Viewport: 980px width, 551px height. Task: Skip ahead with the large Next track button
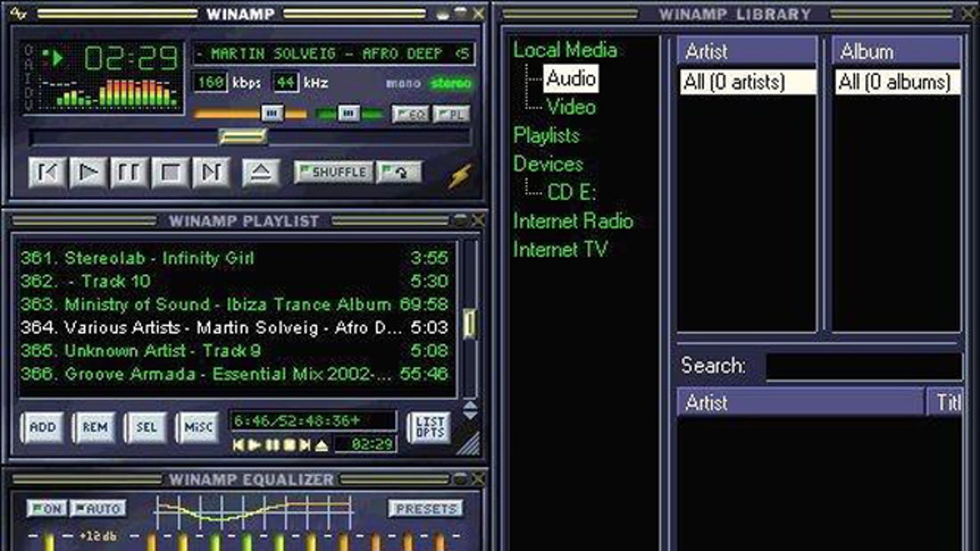click(x=211, y=172)
